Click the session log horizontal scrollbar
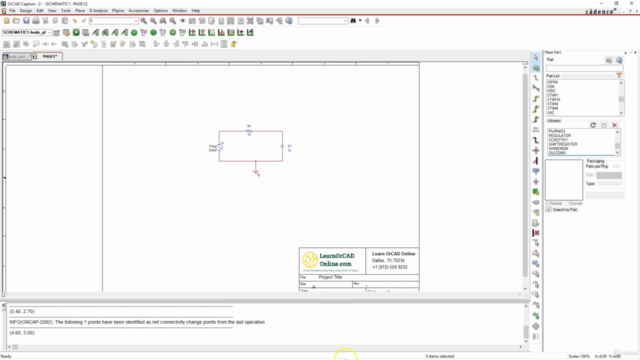This screenshot has width=640, height=360. coord(266,347)
